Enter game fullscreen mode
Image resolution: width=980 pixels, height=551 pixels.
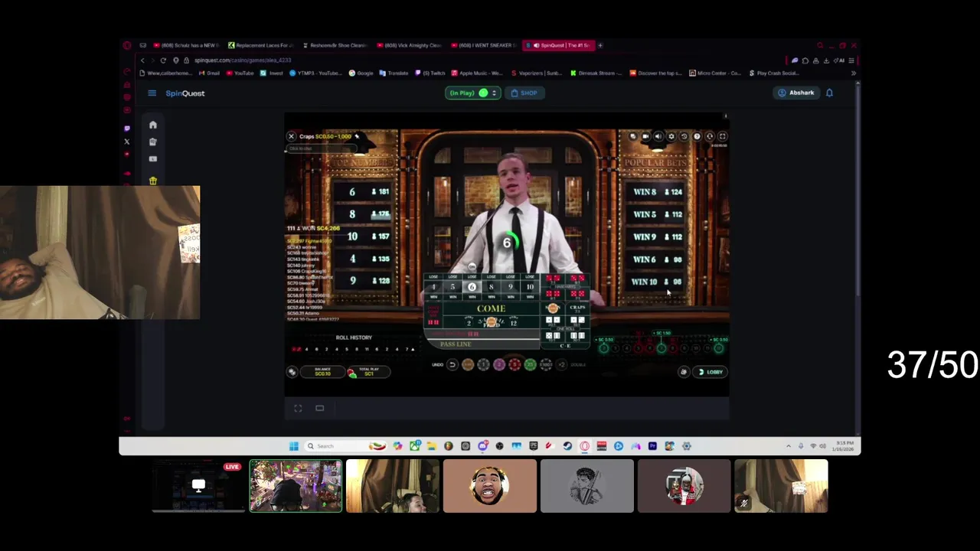pos(722,136)
